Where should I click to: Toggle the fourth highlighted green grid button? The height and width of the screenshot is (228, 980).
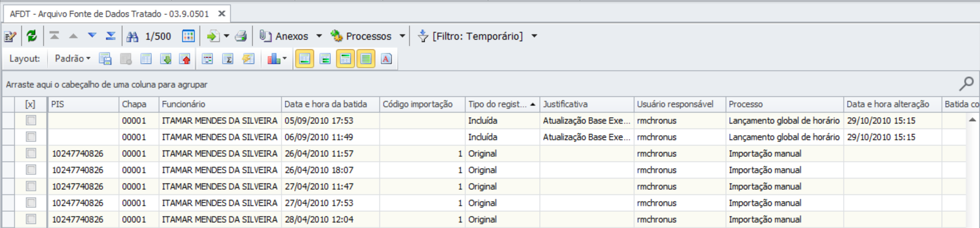pos(366,59)
